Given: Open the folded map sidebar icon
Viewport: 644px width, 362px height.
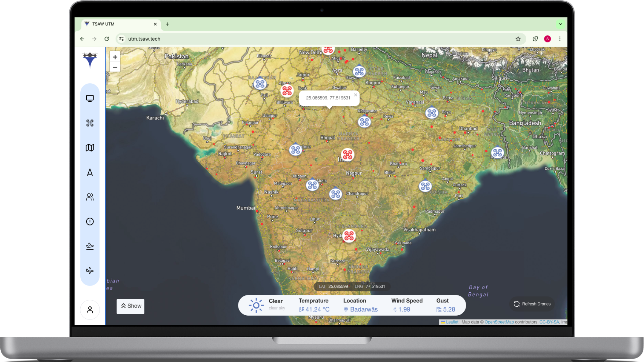Looking at the screenshot, I should (90, 148).
